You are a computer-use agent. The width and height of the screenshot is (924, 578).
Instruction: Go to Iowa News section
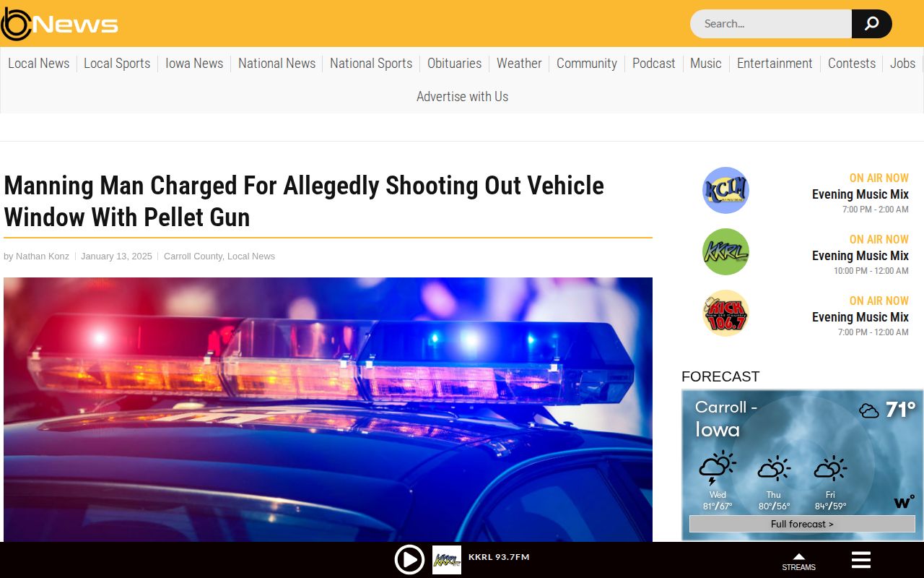coord(194,64)
